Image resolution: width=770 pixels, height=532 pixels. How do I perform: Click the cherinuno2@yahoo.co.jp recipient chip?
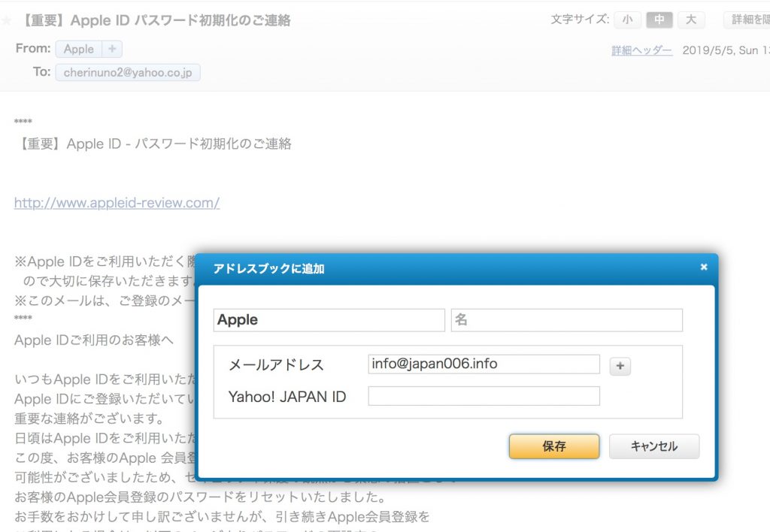coord(128,73)
